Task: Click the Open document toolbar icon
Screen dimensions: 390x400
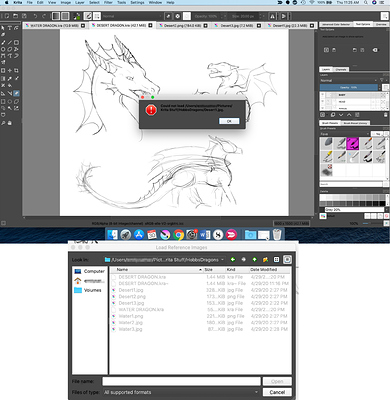Action: [x=15, y=16]
